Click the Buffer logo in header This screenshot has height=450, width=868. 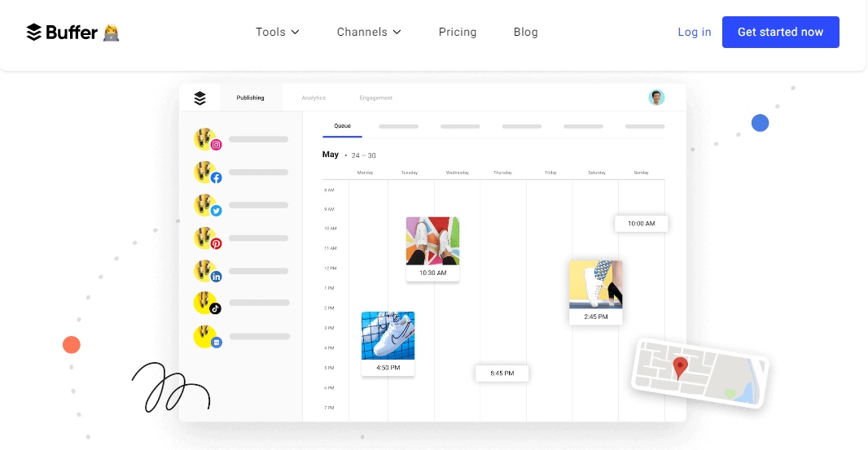[x=72, y=32]
